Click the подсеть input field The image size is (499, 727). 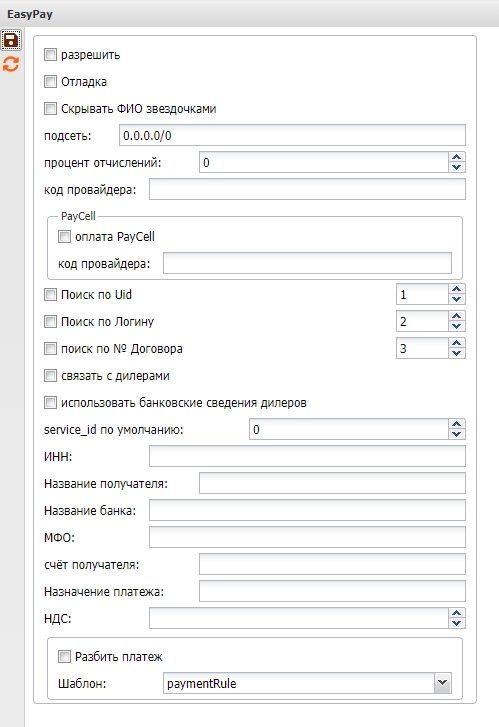[x=292, y=135]
